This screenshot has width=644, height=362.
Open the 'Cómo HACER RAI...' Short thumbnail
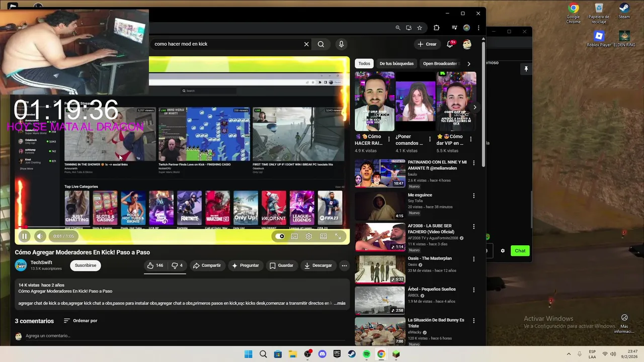click(x=374, y=101)
